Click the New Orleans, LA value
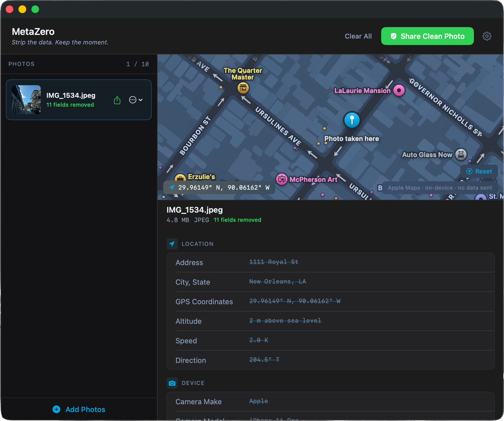The image size is (504, 421). point(277,282)
